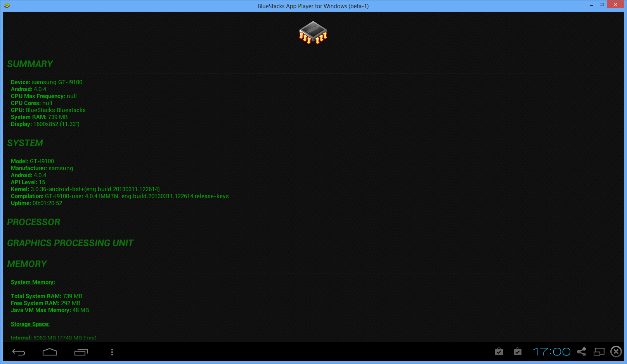Click the System Memory subheading

click(33, 282)
